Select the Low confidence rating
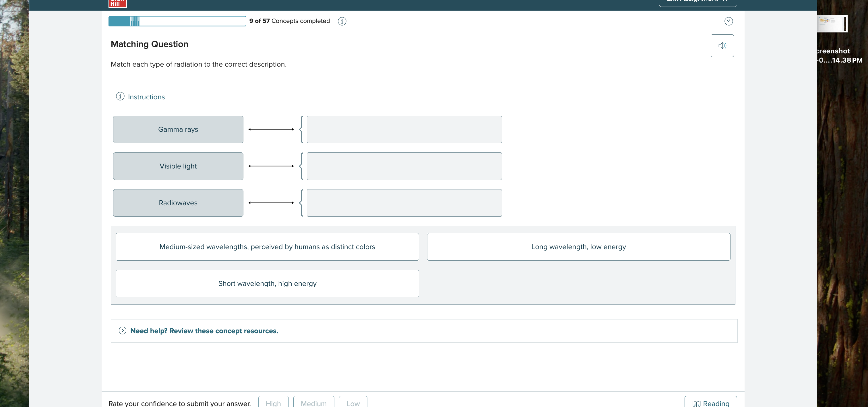The height and width of the screenshot is (407, 868). (352, 403)
